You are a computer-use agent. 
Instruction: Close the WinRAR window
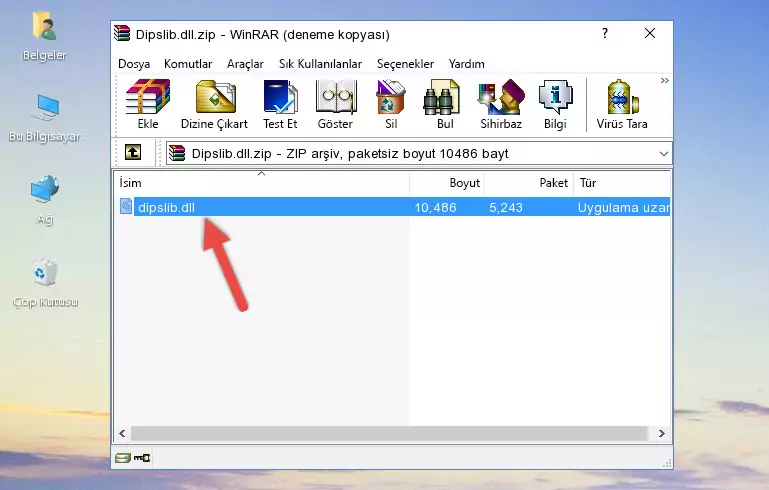[650, 33]
